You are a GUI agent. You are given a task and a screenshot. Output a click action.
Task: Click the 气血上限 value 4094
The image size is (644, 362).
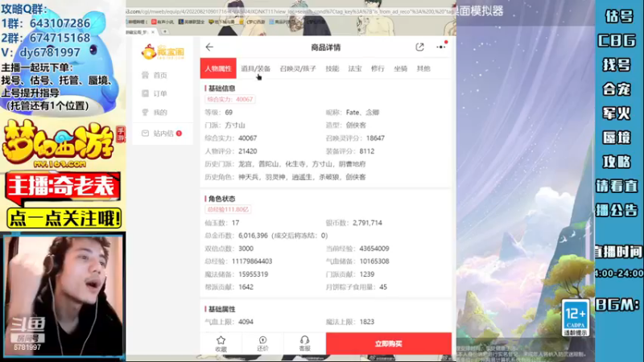pyautogui.click(x=246, y=322)
